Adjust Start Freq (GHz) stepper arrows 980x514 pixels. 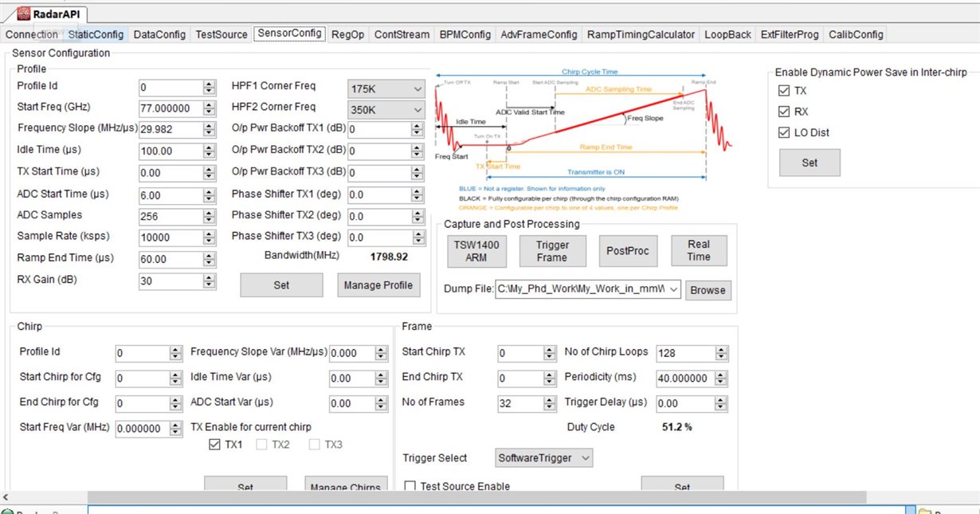(x=210, y=108)
